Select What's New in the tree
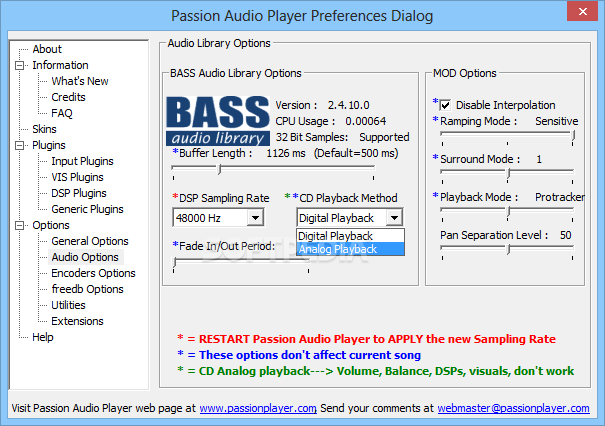Screen dimensions: 605x426 [x=80, y=81]
